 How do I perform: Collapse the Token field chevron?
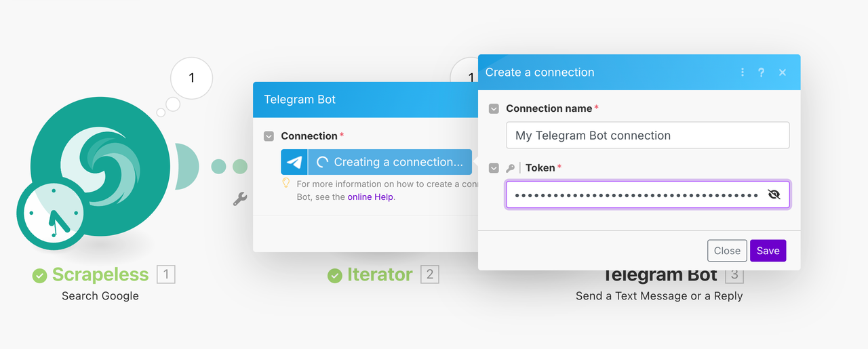(x=494, y=168)
